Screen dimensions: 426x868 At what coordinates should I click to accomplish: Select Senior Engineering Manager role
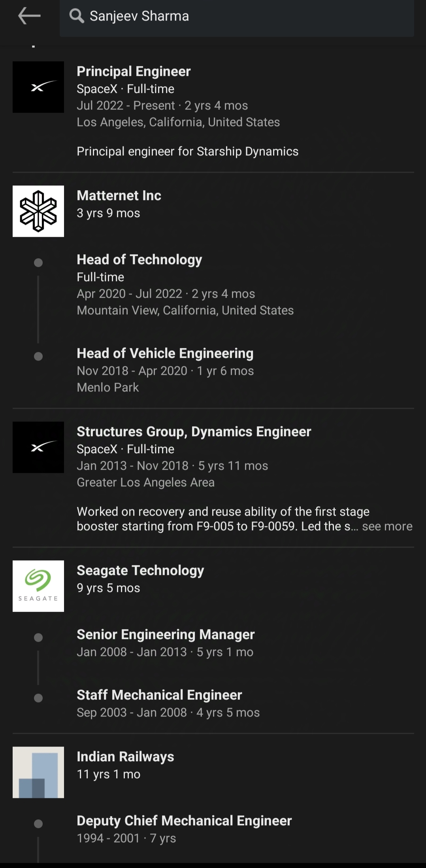pos(166,634)
